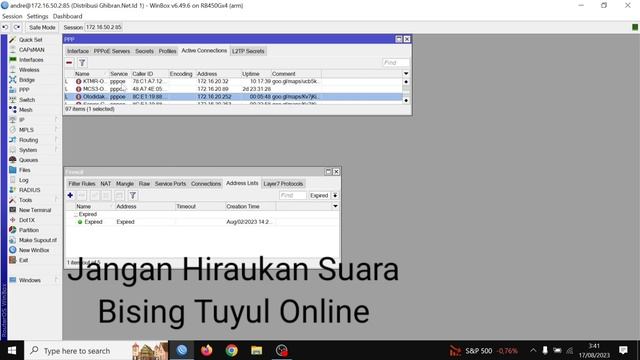Click the Undo arrow in toolbar
Screen dimensions: 640x360
[5, 27]
